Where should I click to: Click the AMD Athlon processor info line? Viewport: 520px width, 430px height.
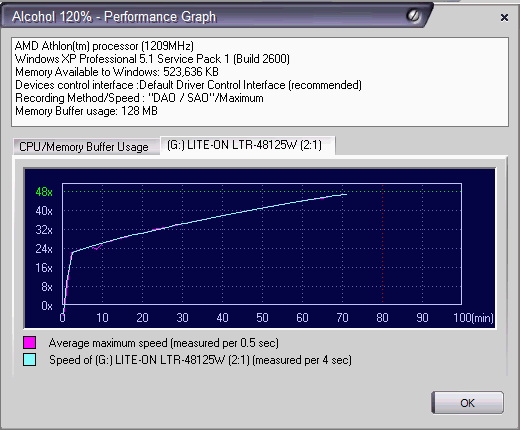(x=104, y=46)
